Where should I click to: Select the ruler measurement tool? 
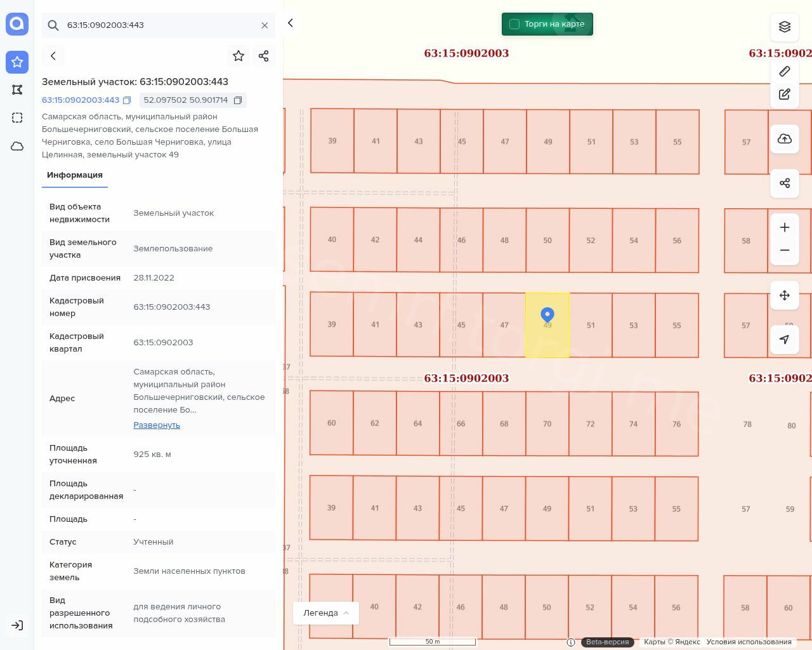tap(785, 71)
